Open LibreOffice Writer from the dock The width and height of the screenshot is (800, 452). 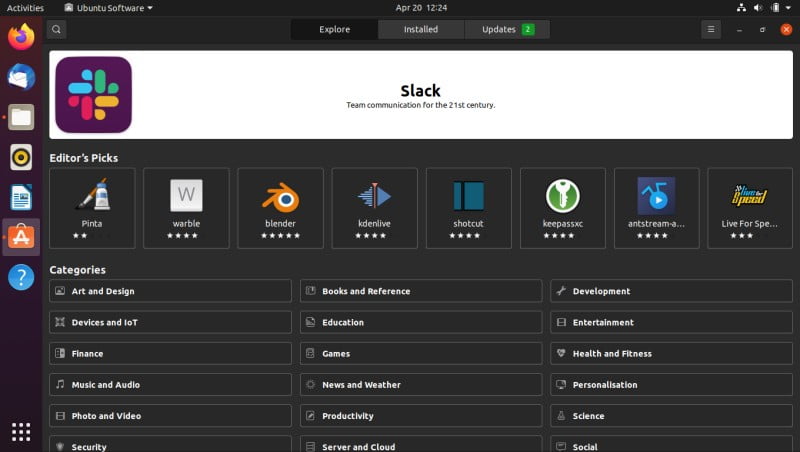click(x=21, y=197)
